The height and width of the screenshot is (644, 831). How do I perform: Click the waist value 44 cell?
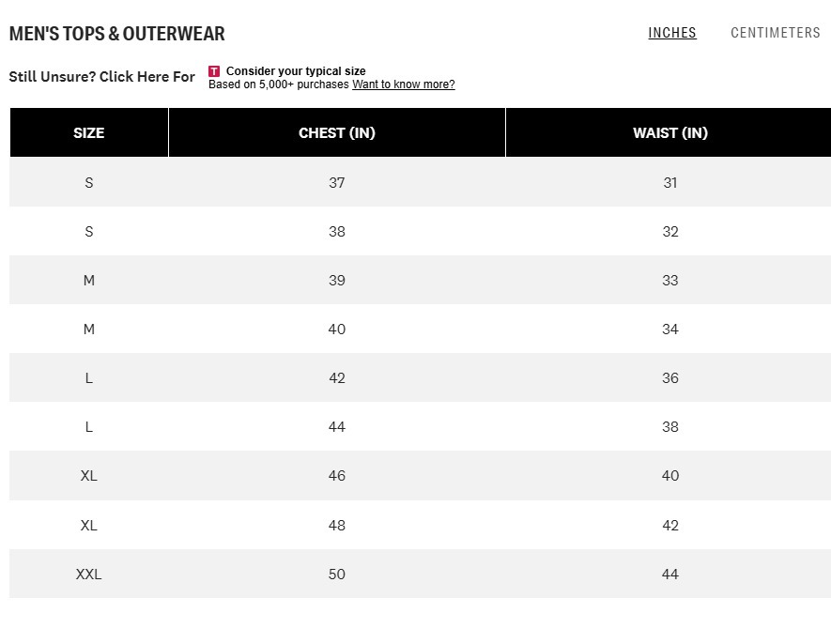click(669, 574)
